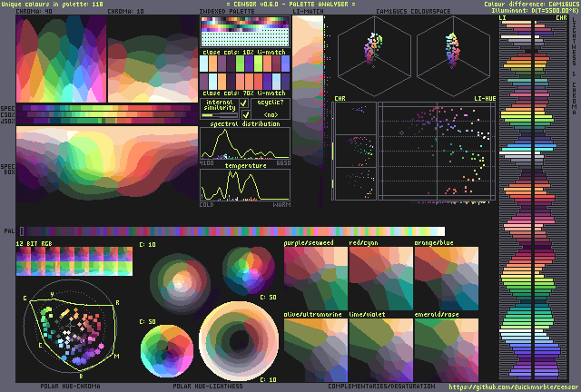The width and height of the screenshot is (581, 392).
Task: Pick the olive/ultramarine desaturation thumbnail
Action: (315, 348)
